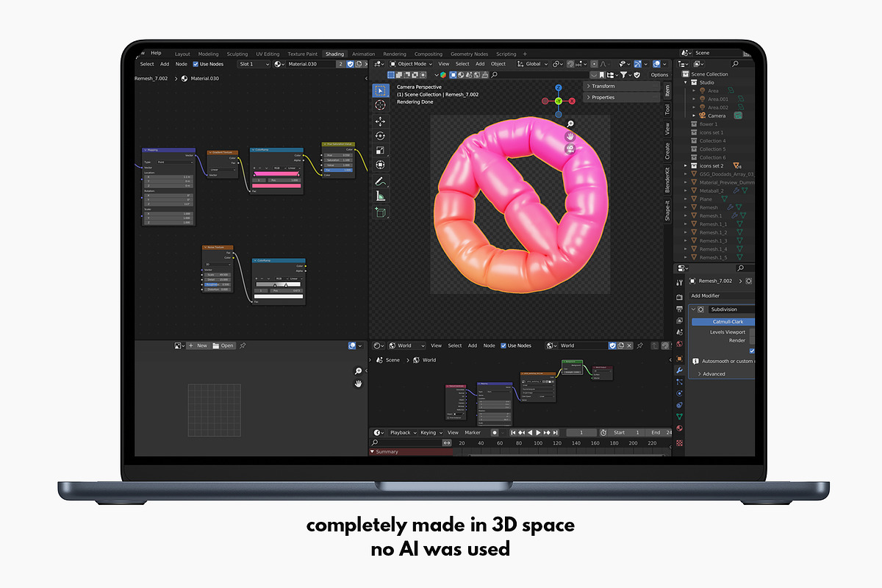Viewport: 882px width, 588px height.
Task: Click the Material.030 name field
Action: [311, 64]
